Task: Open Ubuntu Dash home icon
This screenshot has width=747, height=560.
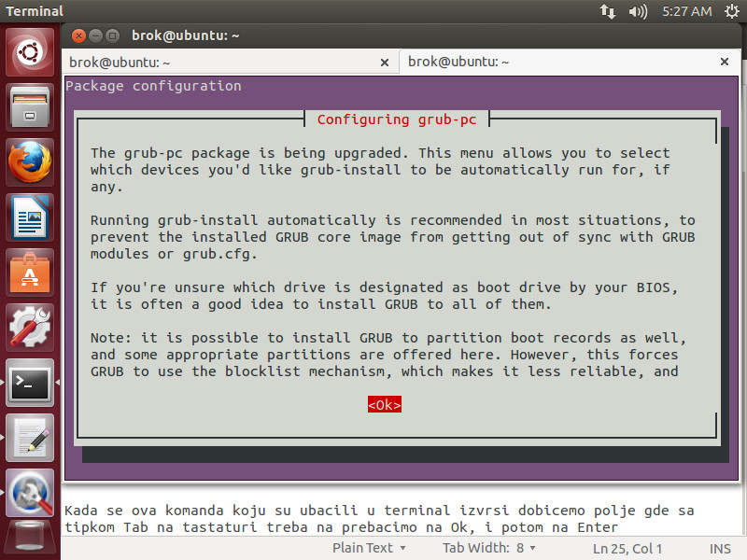Action: [x=30, y=52]
